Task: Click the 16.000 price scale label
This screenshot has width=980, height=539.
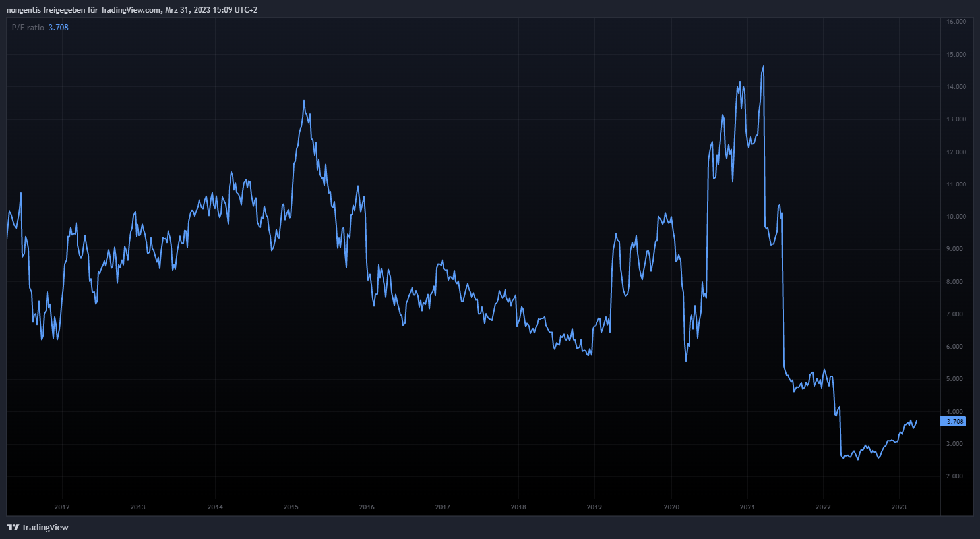Action: click(956, 22)
